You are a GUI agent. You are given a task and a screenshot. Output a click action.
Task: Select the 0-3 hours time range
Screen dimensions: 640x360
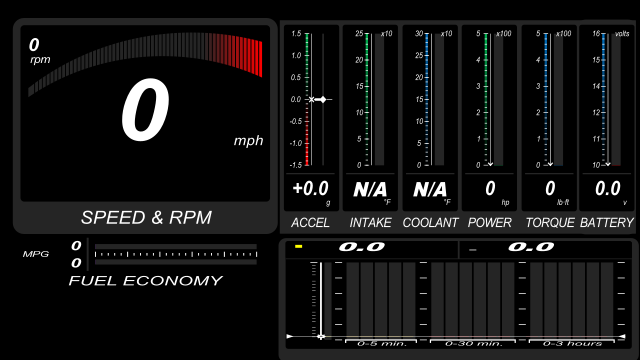[572, 343]
